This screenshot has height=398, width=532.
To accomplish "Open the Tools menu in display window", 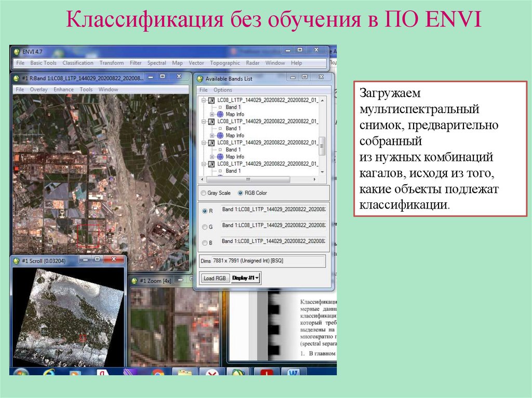I will (x=86, y=89).
